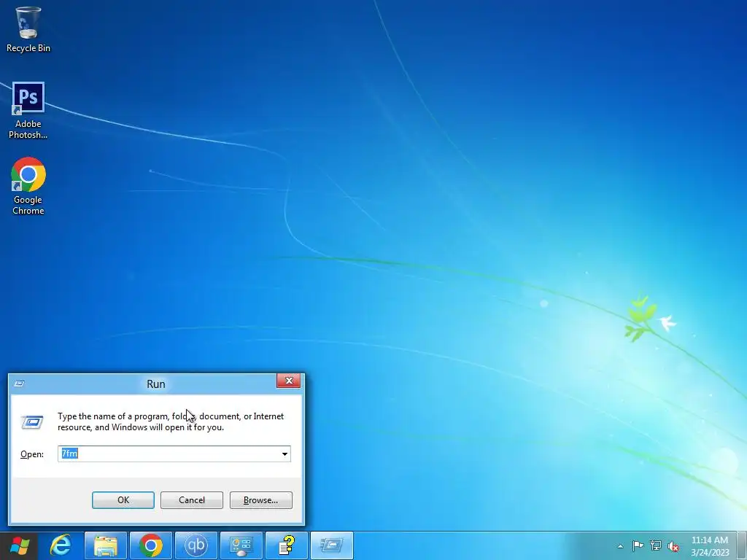
Task: Close the Run dialog with X
Action: pyautogui.click(x=288, y=381)
